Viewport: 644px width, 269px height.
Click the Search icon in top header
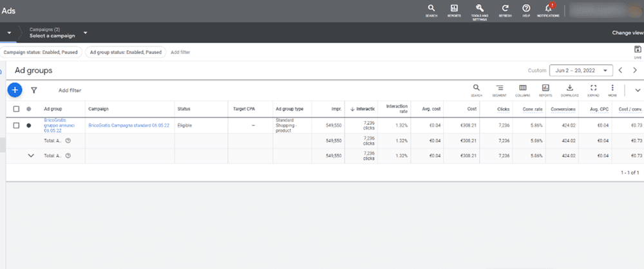point(431,8)
